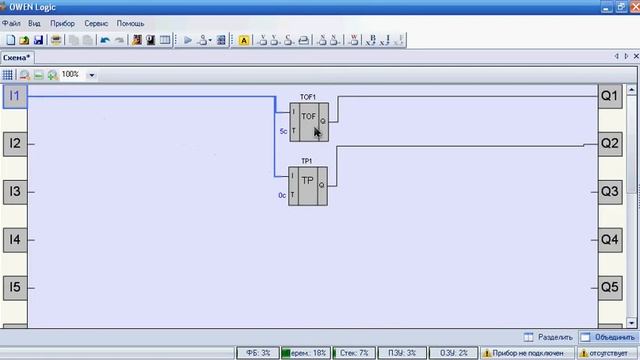
Task: Click the Стек: 7% status indicator
Action: click(354, 353)
